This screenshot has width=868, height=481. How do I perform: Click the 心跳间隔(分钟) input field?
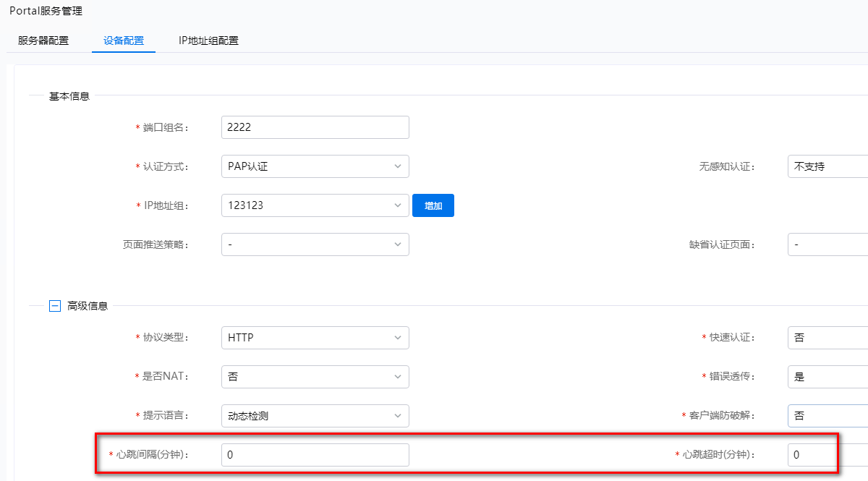pyautogui.click(x=315, y=455)
